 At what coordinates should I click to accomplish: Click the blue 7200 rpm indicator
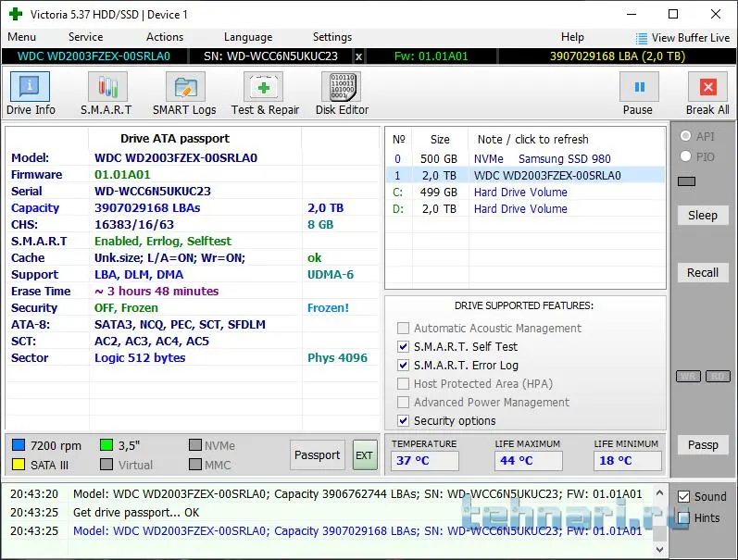click(18, 446)
